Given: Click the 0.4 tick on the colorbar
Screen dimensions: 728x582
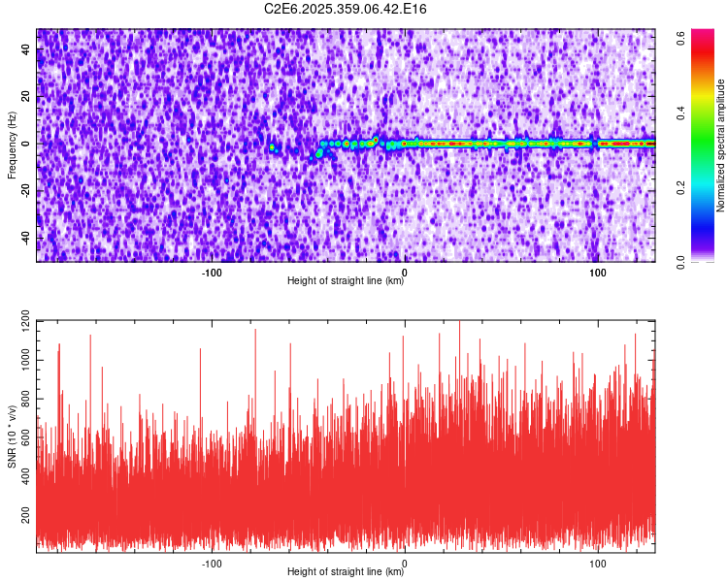Looking at the screenshot, I should 681,111.
